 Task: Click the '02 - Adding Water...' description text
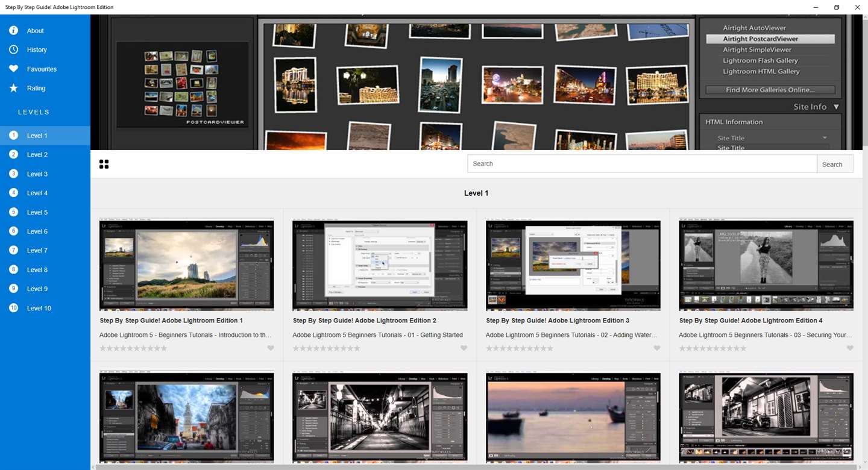coord(572,335)
